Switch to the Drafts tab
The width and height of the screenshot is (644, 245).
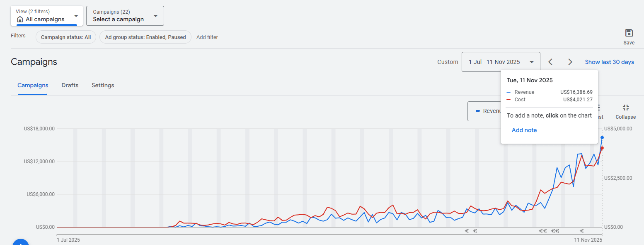pyautogui.click(x=70, y=85)
